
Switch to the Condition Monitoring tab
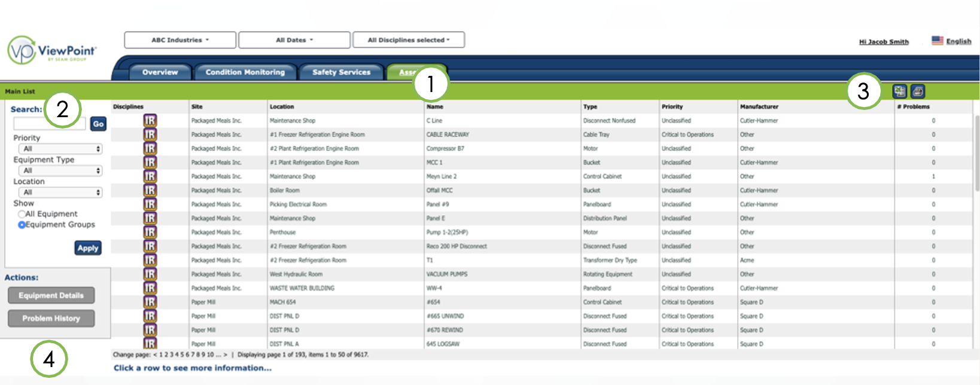(245, 72)
